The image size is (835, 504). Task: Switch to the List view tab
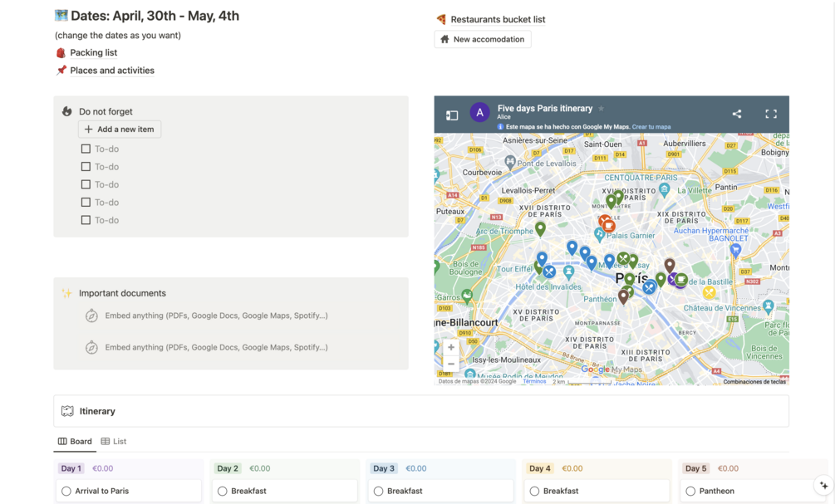point(114,441)
